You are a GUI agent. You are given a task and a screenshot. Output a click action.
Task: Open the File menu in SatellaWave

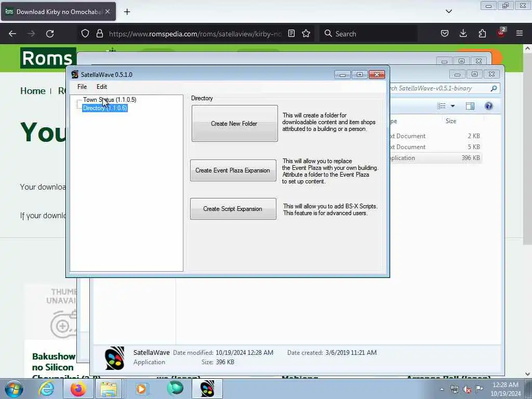click(x=82, y=87)
